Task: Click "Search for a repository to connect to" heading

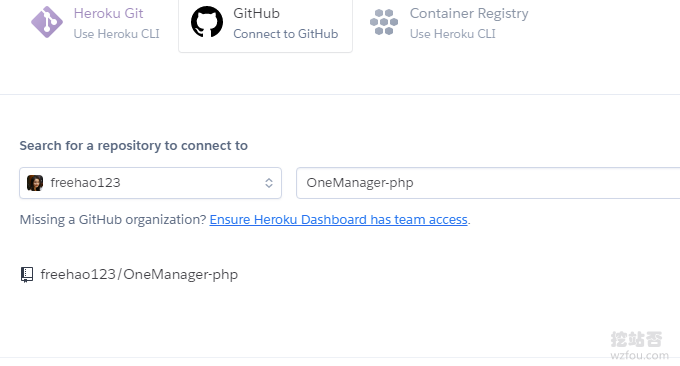Action: tap(134, 146)
